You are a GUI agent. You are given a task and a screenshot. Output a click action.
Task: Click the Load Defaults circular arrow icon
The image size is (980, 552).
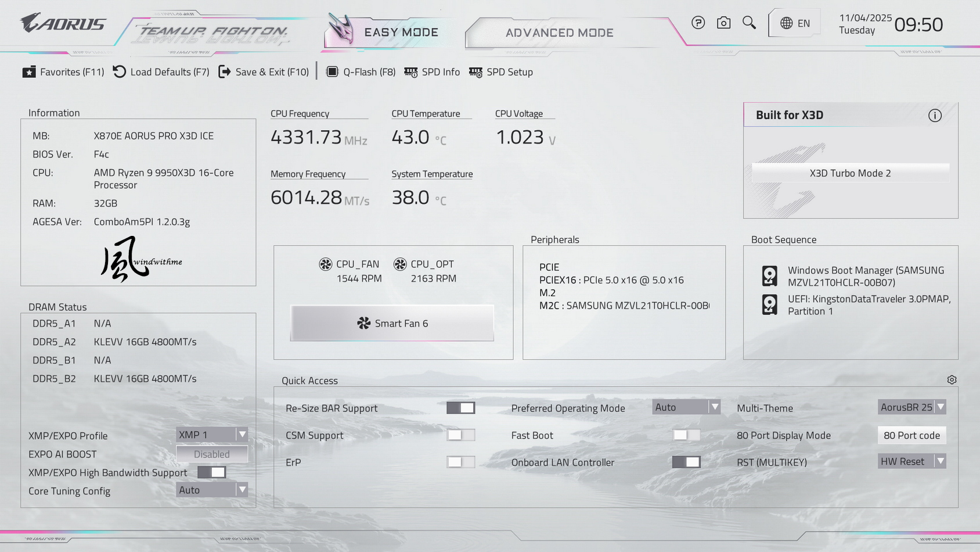(x=120, y=71)
